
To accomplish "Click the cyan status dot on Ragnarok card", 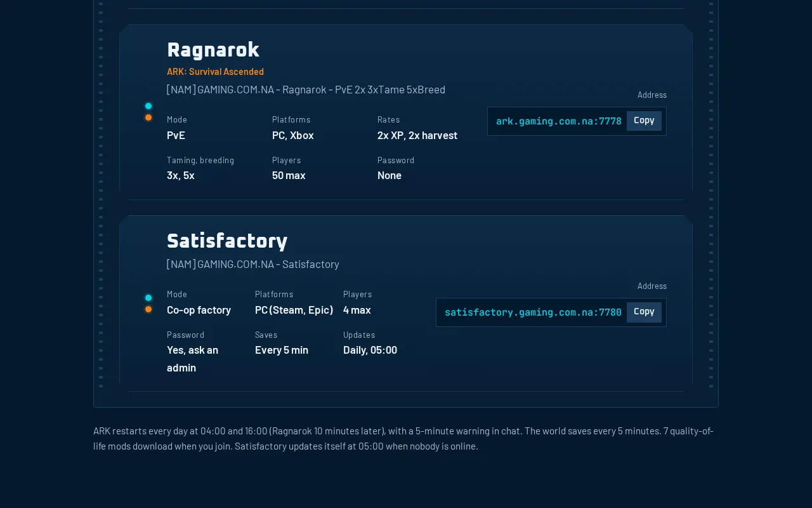I will pos(148,106).
